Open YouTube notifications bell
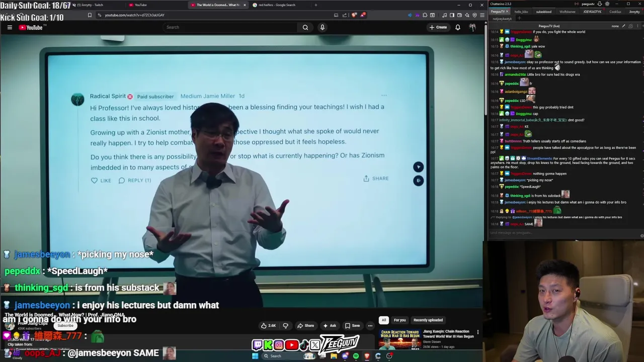The image size is (644, 362). tap(458, 27)
